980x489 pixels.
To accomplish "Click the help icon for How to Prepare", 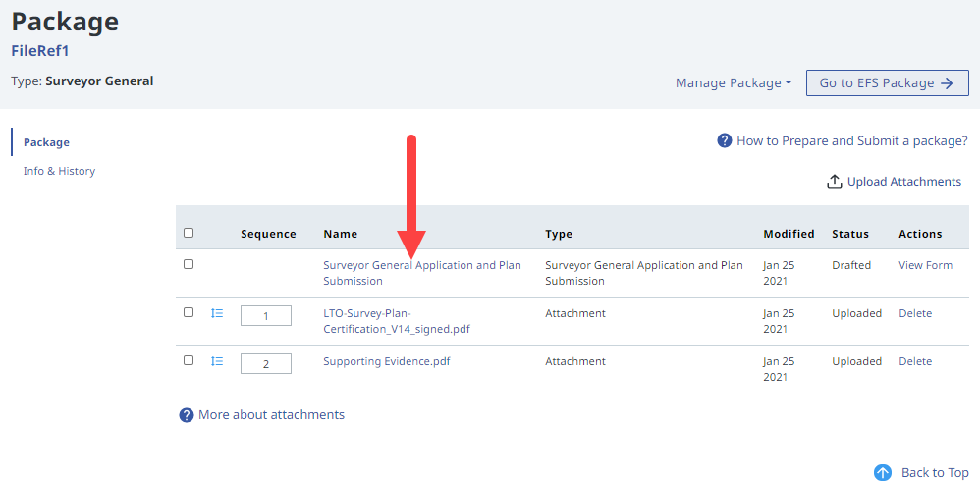I will (725, 141).
